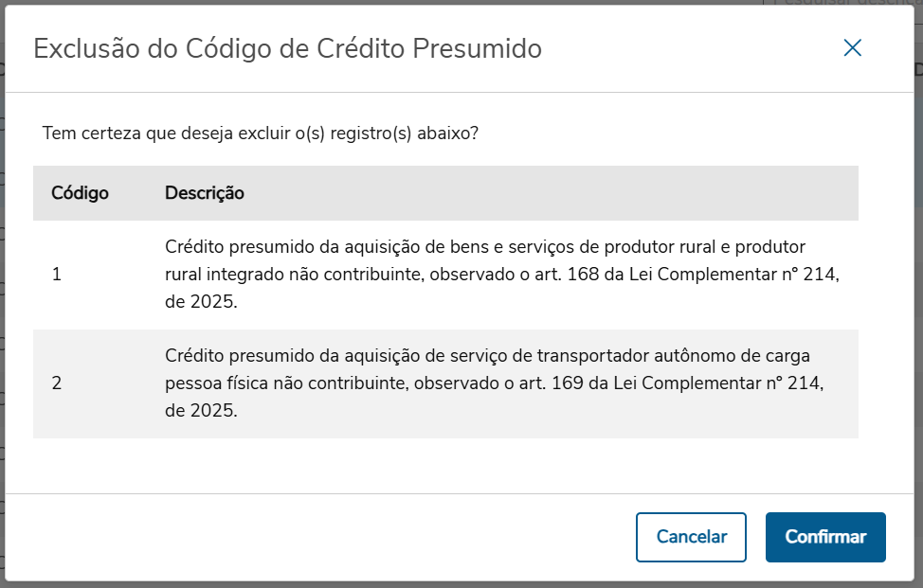Select the code 1 cell
The height and width of the screenshot is (588, 923).
(x=56, y=276)
